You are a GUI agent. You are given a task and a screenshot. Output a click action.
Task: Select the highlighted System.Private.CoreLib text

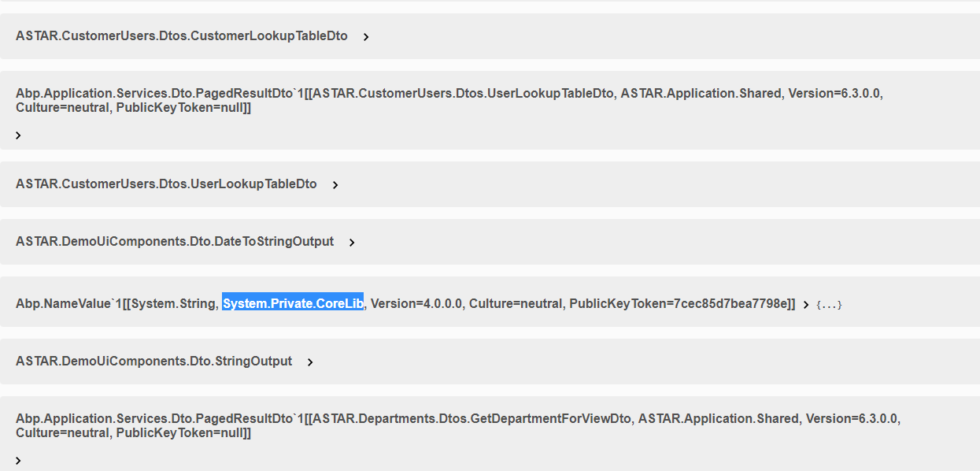click(293, 302)
